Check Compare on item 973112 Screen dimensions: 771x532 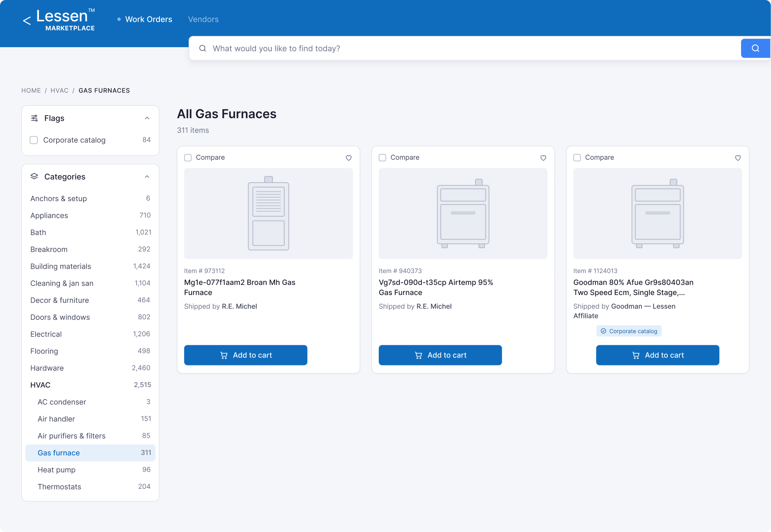pos(188,158)
